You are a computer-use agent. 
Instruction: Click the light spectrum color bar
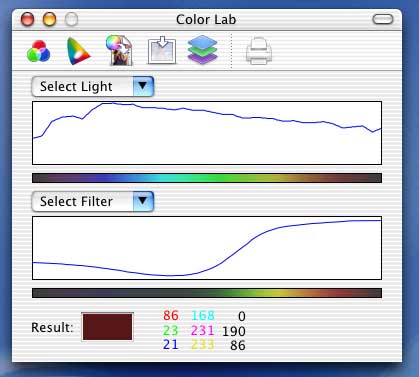(207, 178)
